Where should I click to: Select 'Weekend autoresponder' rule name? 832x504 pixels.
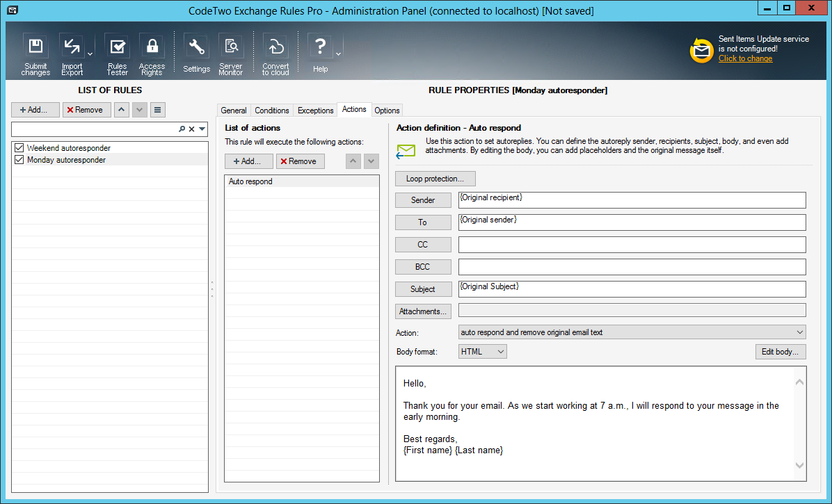[69, 148]
